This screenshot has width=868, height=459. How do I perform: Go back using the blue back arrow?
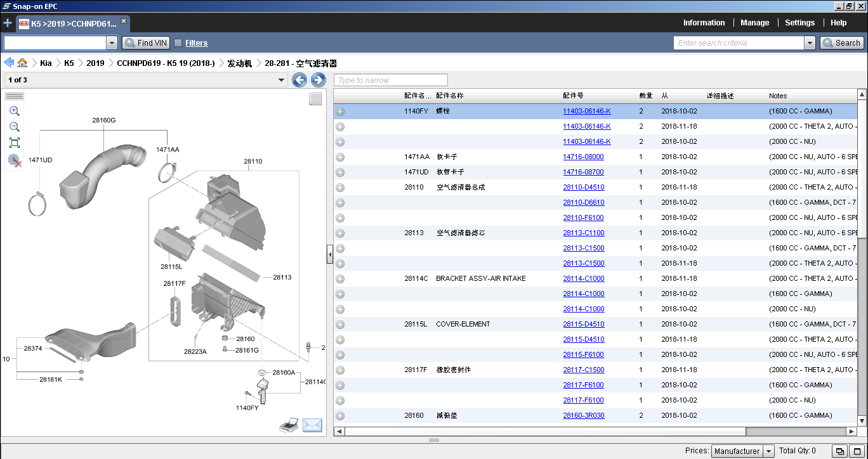pos(9,63)
